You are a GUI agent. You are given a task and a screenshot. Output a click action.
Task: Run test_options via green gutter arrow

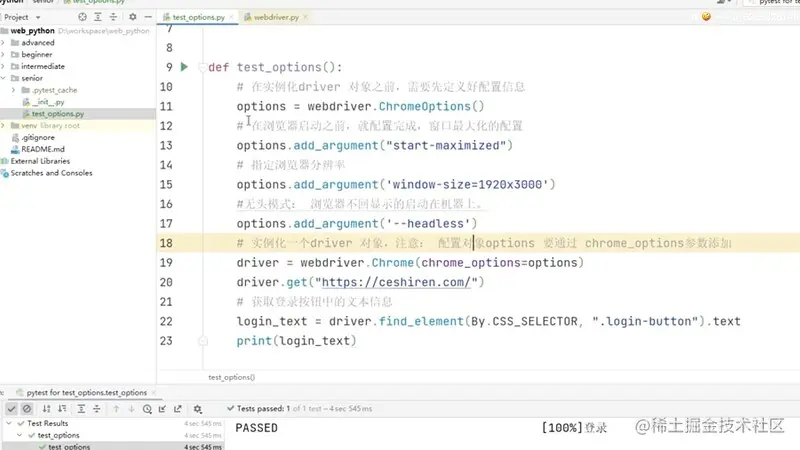[x=184, y=67]
